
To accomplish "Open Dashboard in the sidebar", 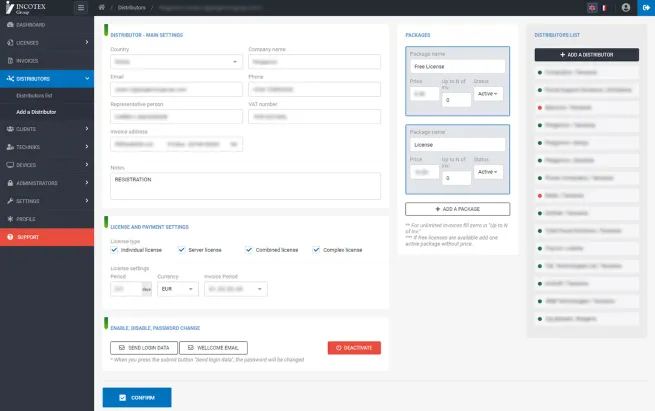I will click(47, 25).
